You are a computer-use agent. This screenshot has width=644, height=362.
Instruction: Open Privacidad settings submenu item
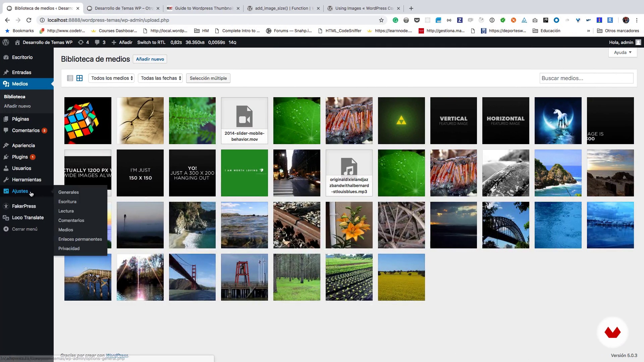69,248
